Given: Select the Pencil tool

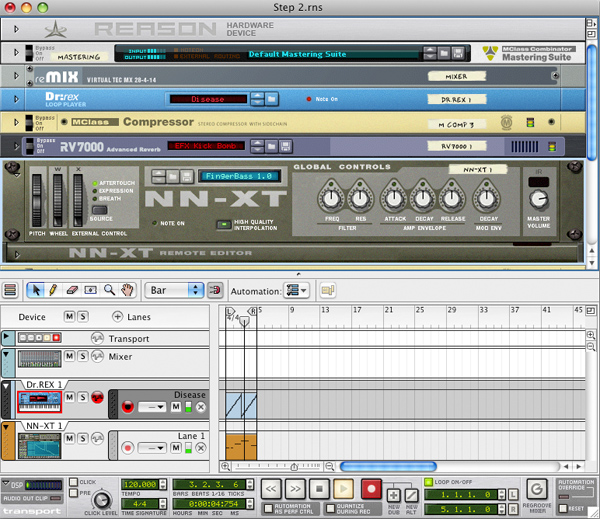Looking at the screenshot, I should point(53,290).
